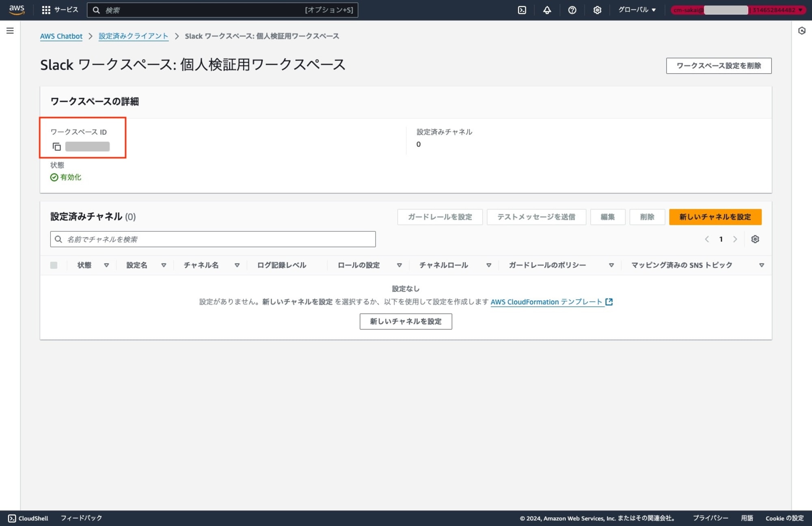Click external link icon next to CloudFormation template

[x=609, y=302]
